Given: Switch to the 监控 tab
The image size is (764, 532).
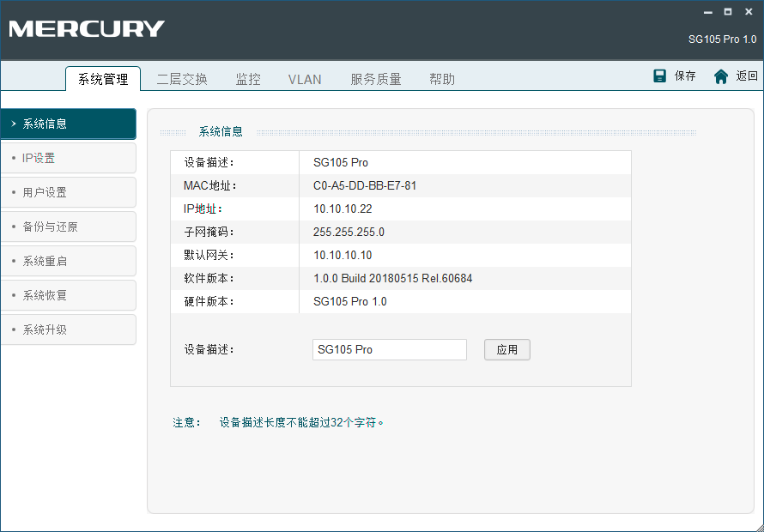Looking at the screenshot, I should 248,79.
